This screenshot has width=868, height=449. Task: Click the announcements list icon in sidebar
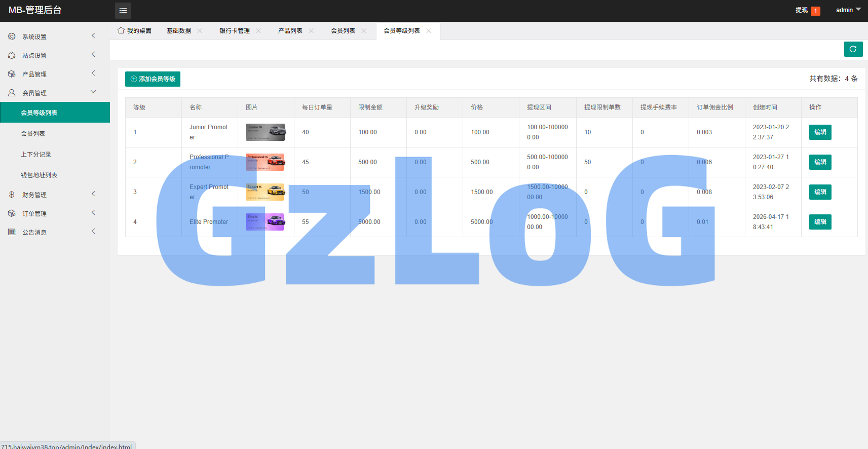coord(12,232)
